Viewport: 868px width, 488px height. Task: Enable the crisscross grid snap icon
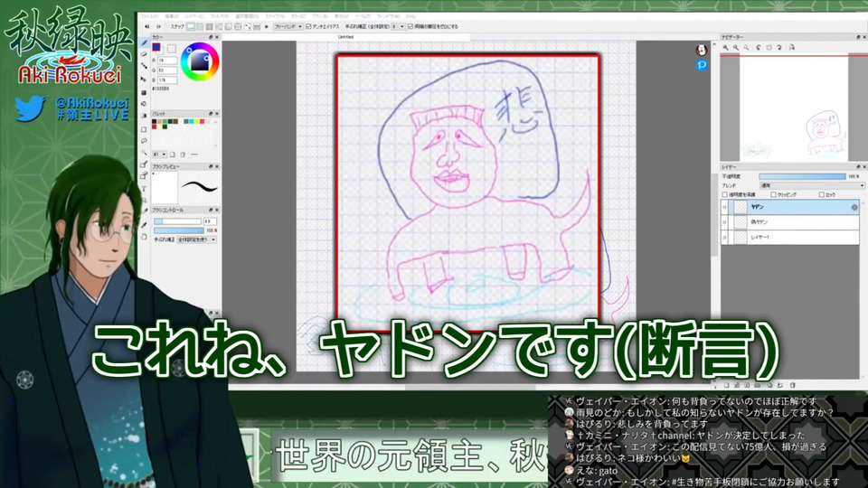point(209,26)
